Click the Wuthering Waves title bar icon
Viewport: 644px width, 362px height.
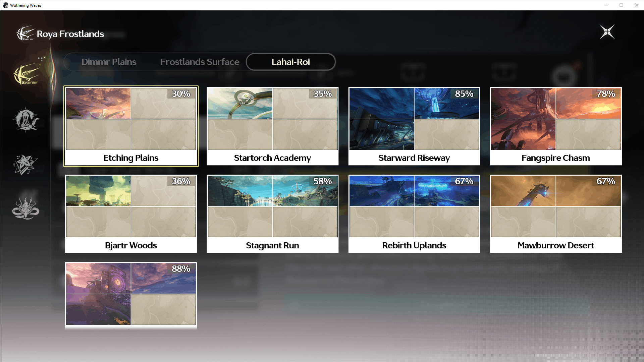click(x=5, y=5)
